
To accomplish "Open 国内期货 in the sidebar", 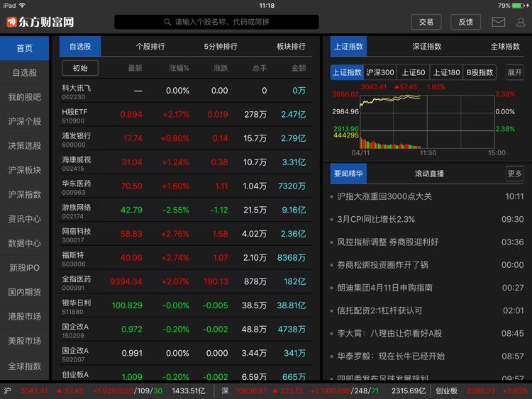I will pyautogui.click(x=24, y=292).
